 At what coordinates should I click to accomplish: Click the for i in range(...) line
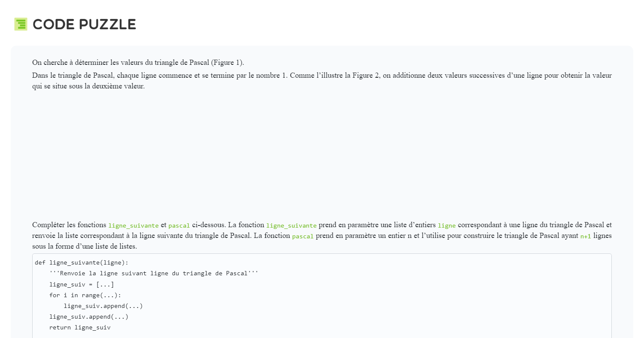pos(85,295)
